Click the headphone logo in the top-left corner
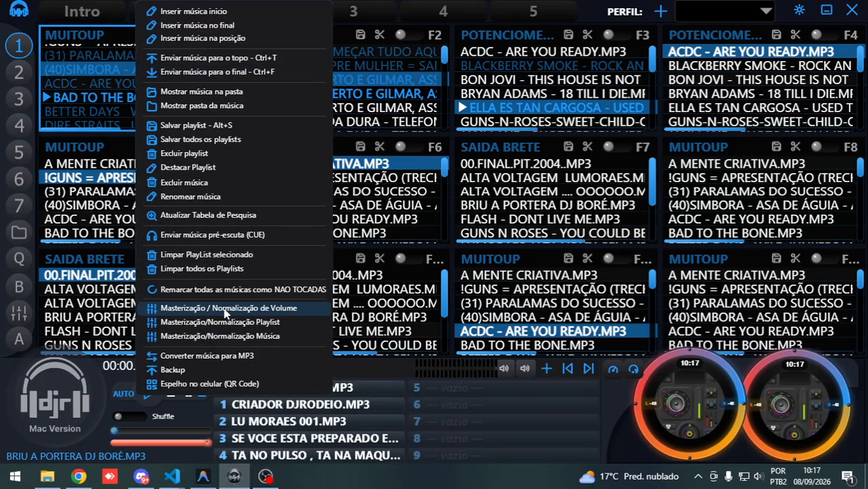The width and height of the screenshot is (868, 489). tap(19, 10)
